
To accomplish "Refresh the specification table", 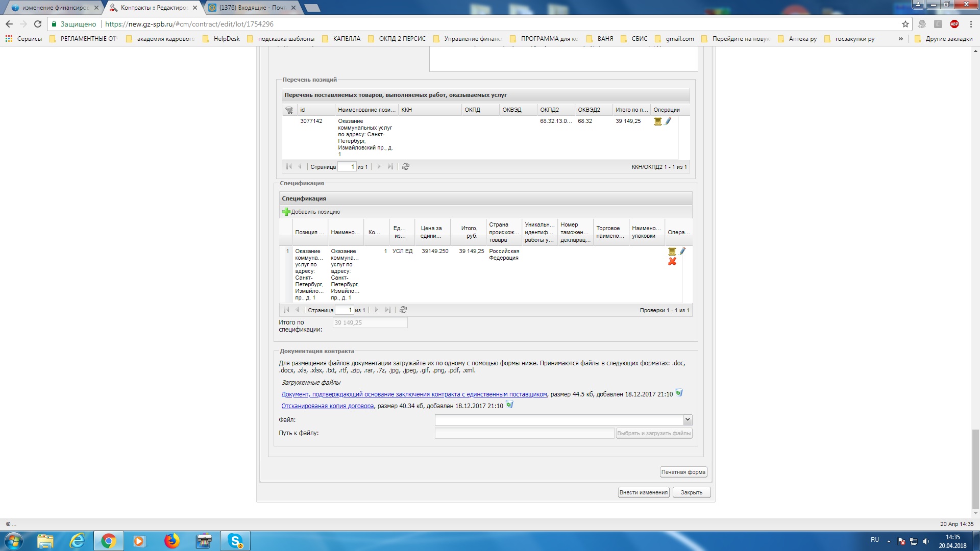I will [403, 310].
